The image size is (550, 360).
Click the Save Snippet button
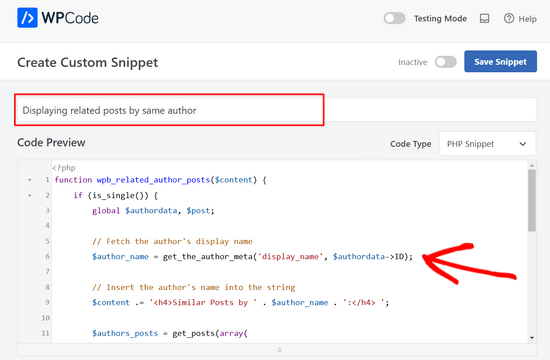point(500,61)
